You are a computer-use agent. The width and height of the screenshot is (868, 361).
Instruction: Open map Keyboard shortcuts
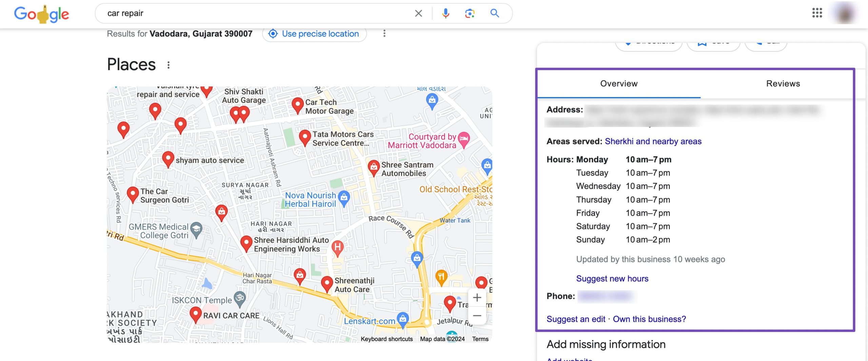[x=387, y=339]
